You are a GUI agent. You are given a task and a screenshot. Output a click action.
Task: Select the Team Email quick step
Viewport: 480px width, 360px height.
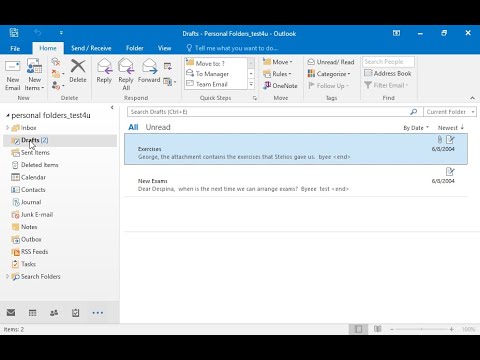[x=217, y=84]
